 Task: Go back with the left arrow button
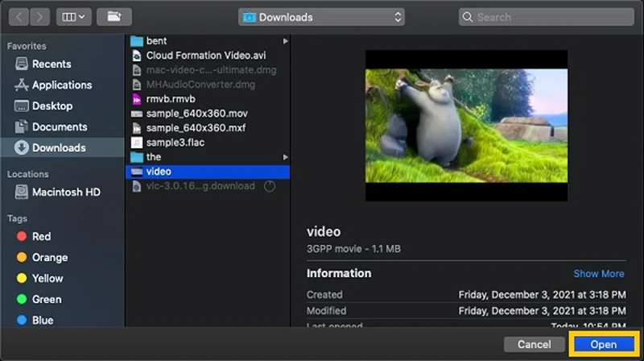(x=19, y=17)
